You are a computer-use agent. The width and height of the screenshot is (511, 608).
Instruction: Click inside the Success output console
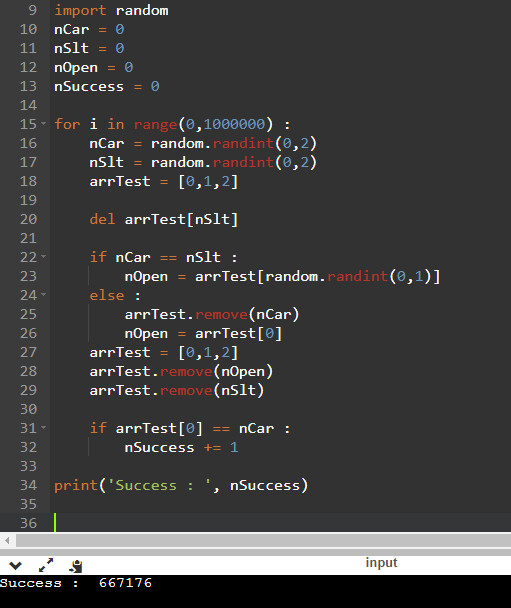(x=256, y=591)
